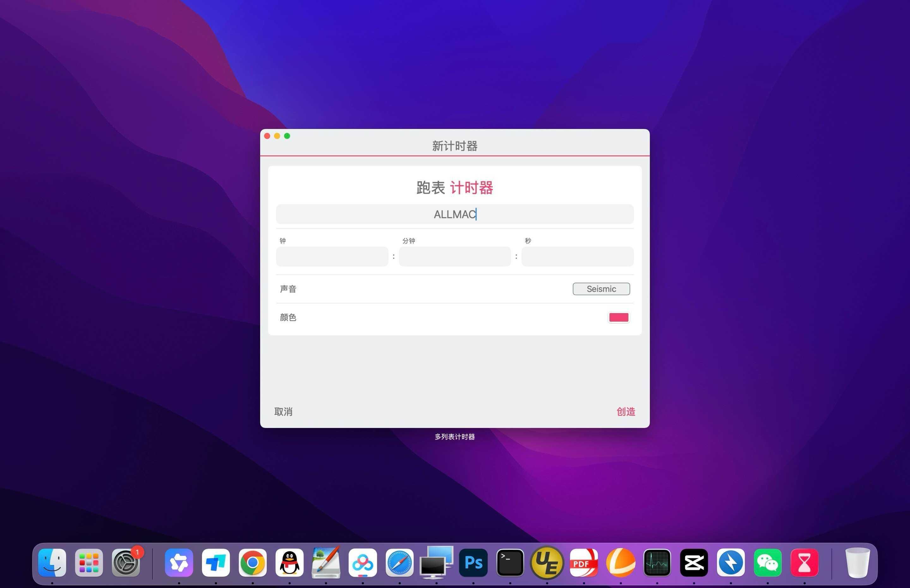Open UltraEdit from the Dock
The width and height of the screenshot is (910, 588).
[x=547, y=562]
